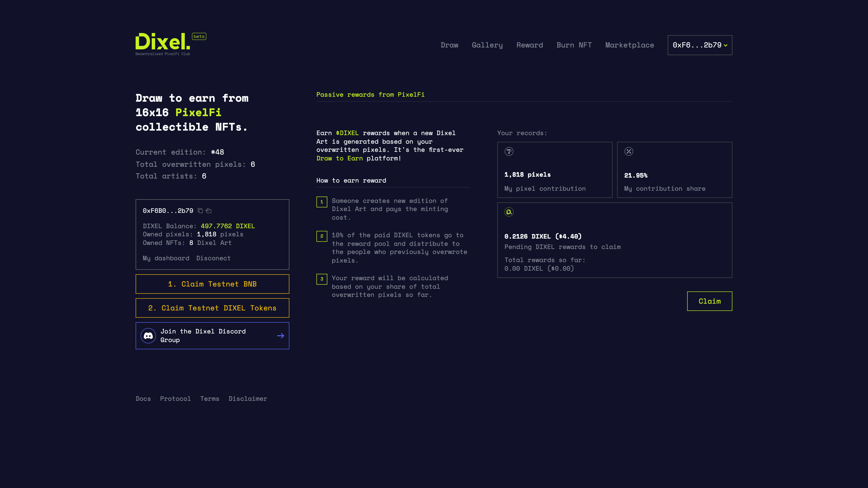
Task: Click Claim Testnet DIXEL Tokens button
Action: tap(212, 308)
